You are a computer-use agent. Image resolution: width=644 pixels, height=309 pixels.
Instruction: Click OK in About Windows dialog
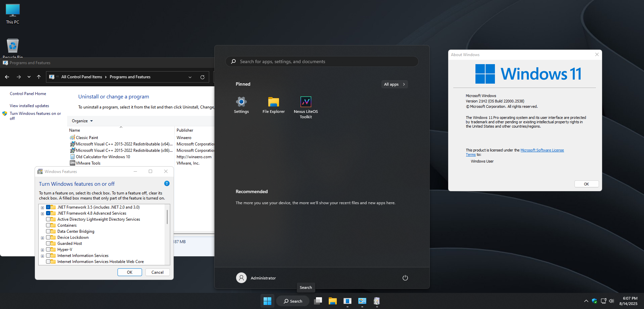[586, 184]
